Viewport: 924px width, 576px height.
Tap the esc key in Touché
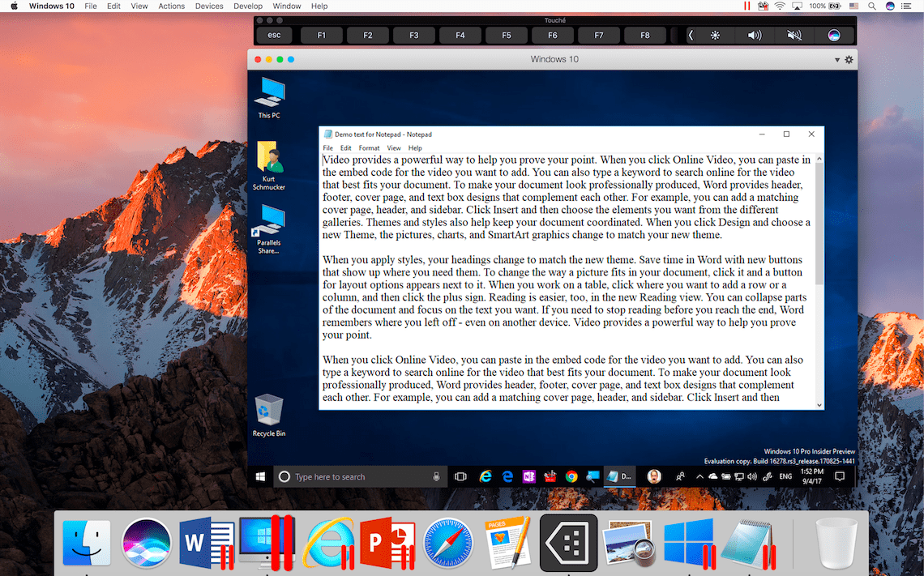274,36
